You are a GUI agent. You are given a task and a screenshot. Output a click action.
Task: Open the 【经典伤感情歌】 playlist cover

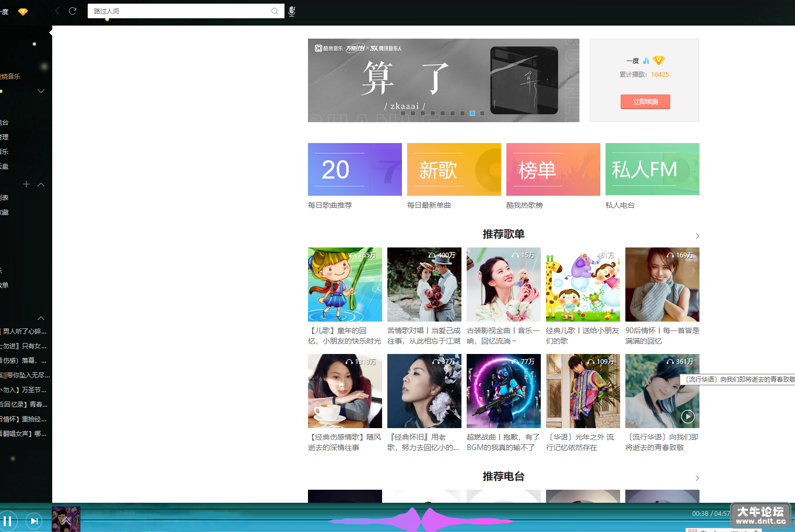pyautogui.click(x=345, y=391)
